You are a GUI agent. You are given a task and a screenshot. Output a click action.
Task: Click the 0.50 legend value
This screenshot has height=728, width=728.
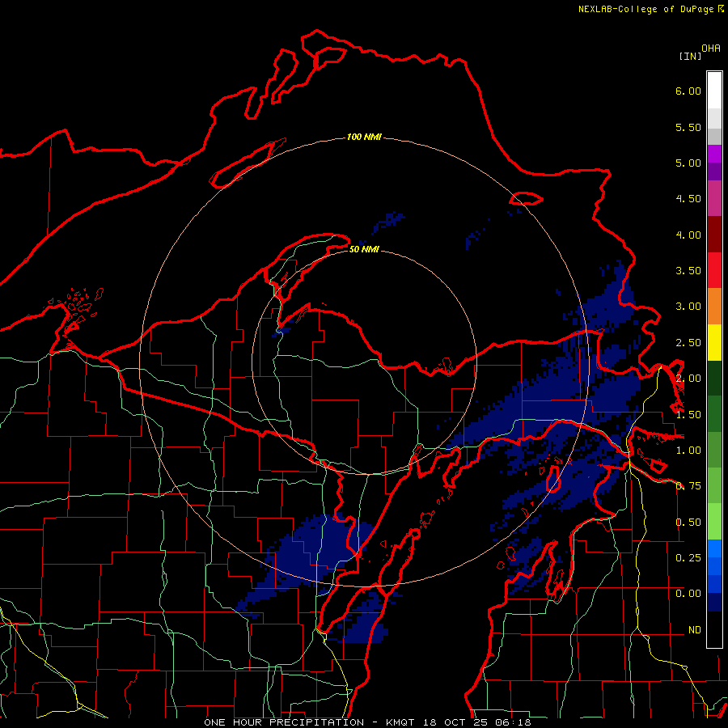[x=688, y=523]
